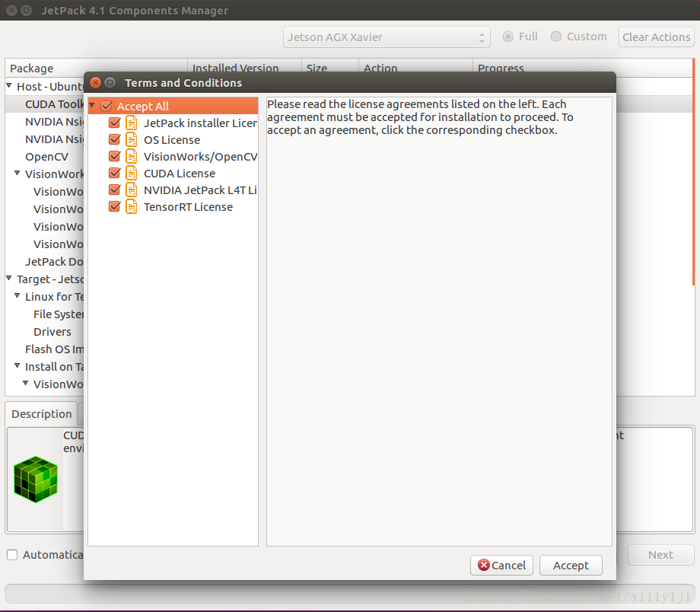This screenshot has height=612, width=700.
Task: Click the Next button in Components Manager
Action: (x=660, y=555)
